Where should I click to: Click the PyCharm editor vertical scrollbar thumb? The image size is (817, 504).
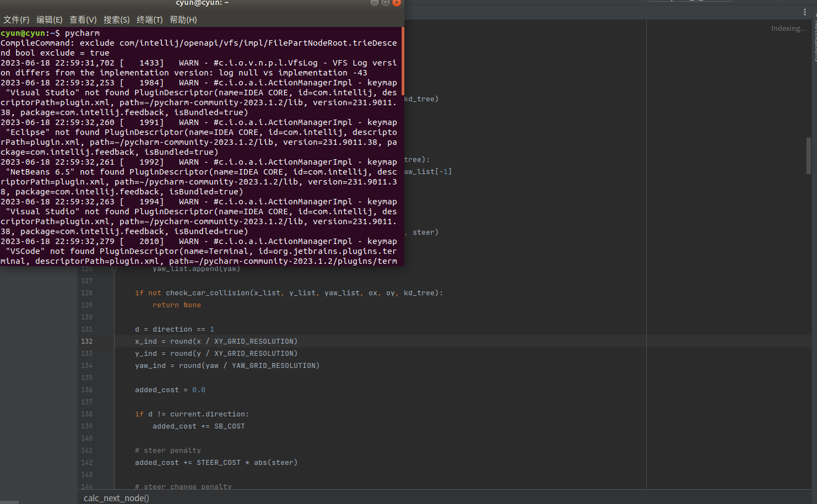[x=809, y=156]
